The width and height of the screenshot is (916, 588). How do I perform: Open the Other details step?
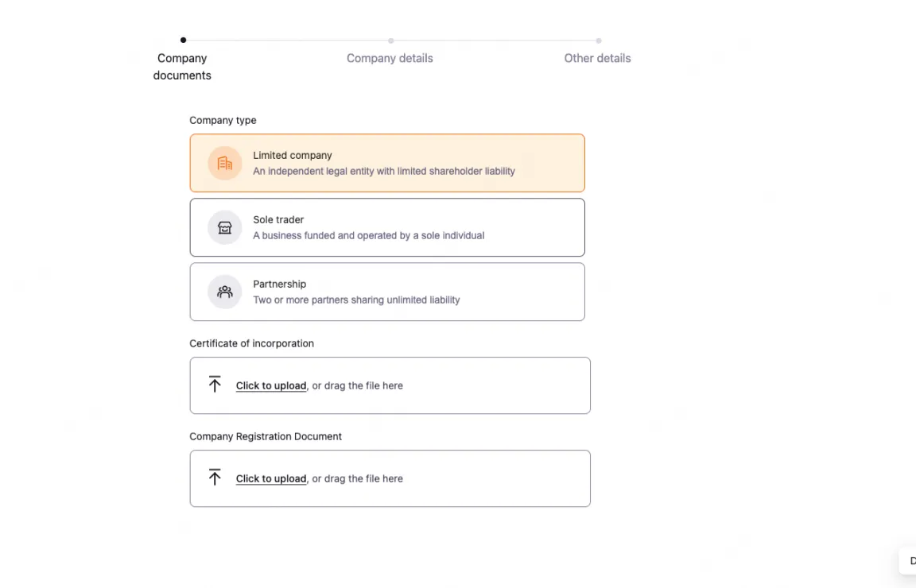point(597,58)
